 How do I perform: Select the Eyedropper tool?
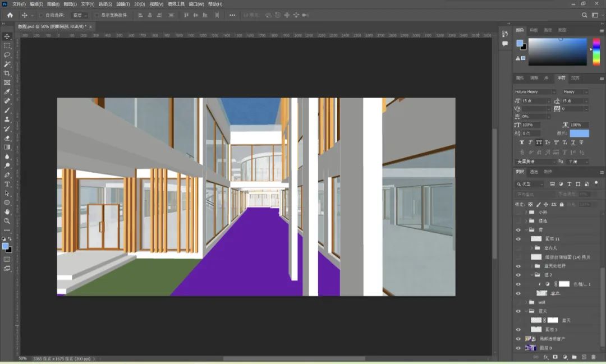click(7, 92)
